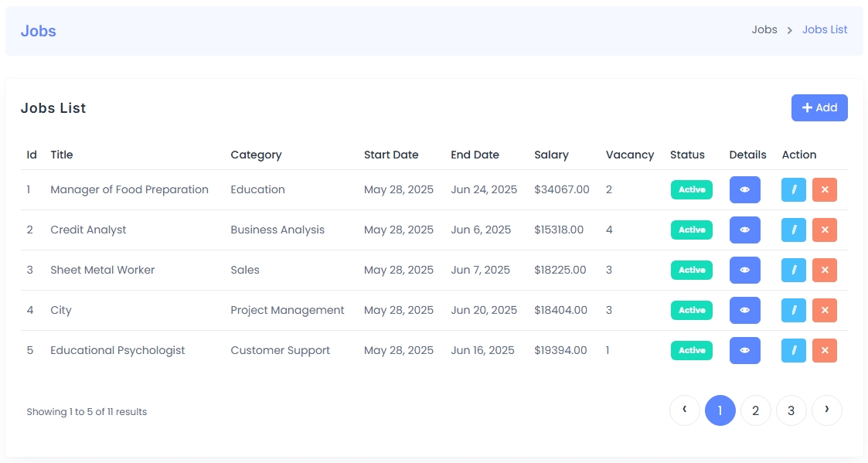The height and width of the screenshot is (463, 868).
Task: Open pagination page 2
Action: 755,410
